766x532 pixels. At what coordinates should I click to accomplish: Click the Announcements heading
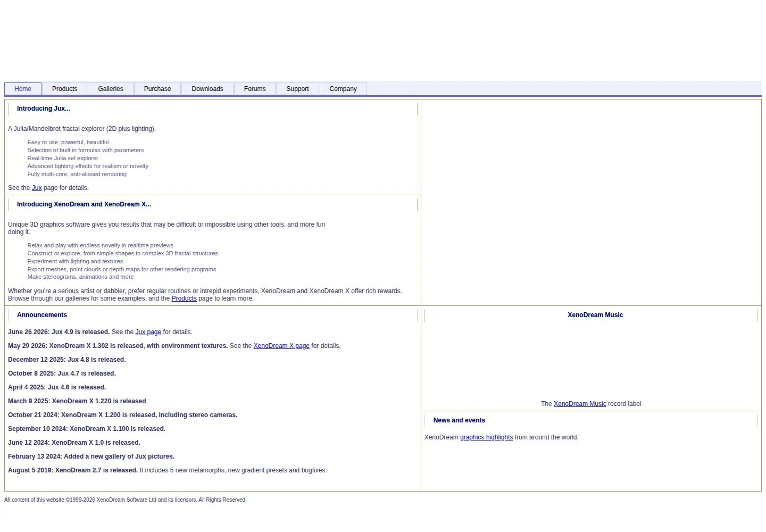tap(42, 315)
